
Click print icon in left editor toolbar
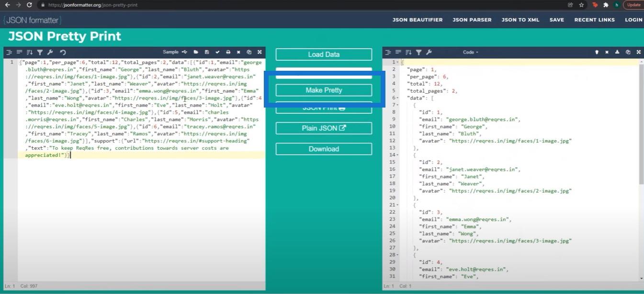(228, 52)
